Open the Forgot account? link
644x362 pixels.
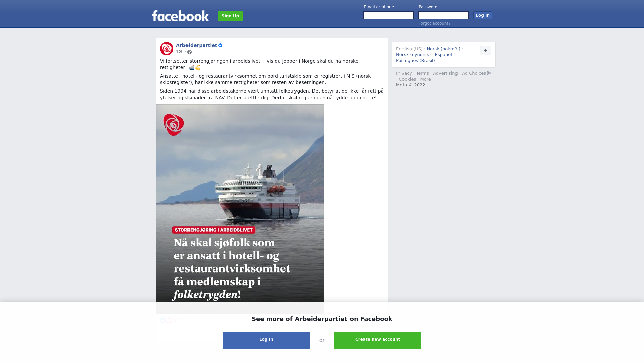(434, 23)
